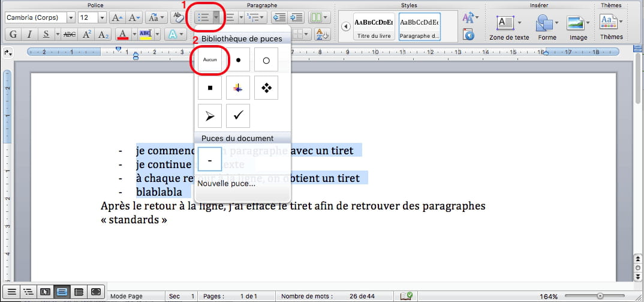Image resolution: width=644 pixels, height=302 pixels.
Task: Toggle strikethrough (ABC) formatting
Action: pyautogui.click(x=70, y=34)
